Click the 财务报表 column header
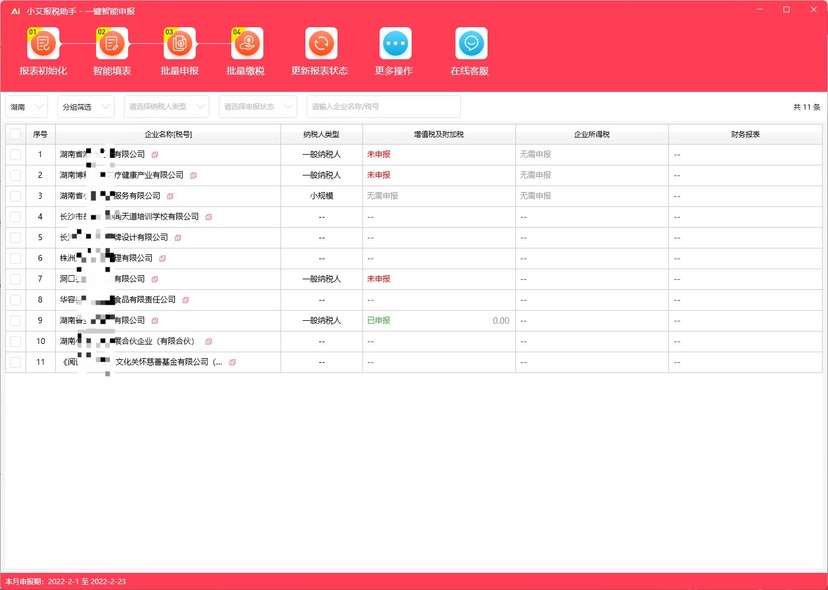The width and height of the screenshot is (828, 590). pos(746,135)
